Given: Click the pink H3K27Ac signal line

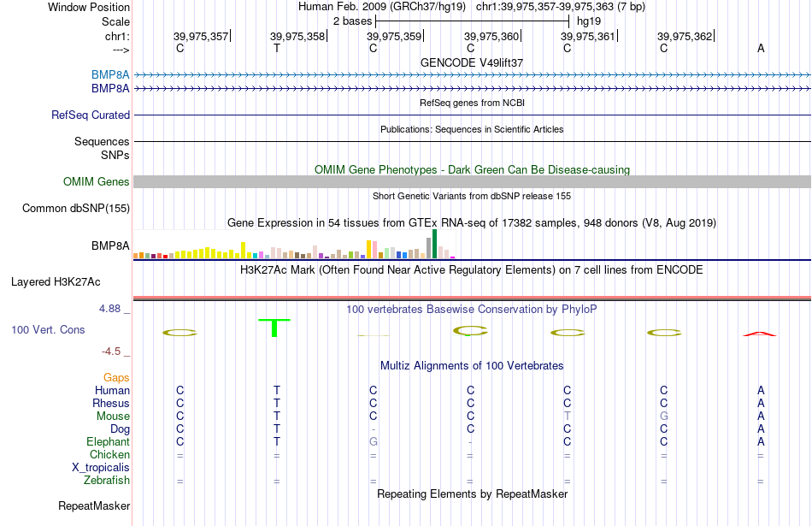Looking at the screenshot, I should pos(472,298).
